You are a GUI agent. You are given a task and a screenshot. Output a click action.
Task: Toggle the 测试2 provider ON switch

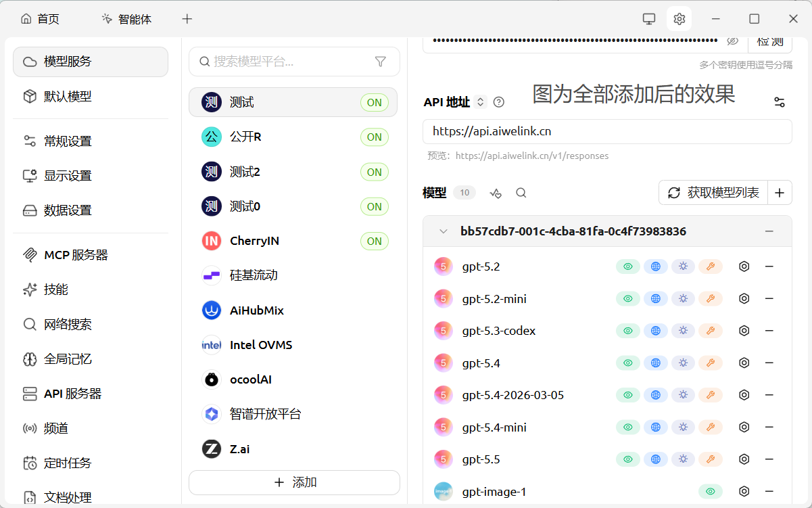tap(374, 172)
